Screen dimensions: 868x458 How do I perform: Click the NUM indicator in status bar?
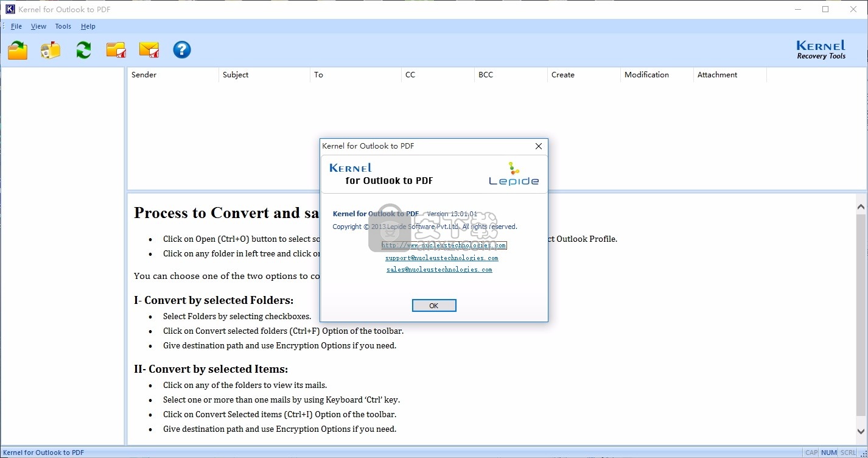(x=829, y=453)
